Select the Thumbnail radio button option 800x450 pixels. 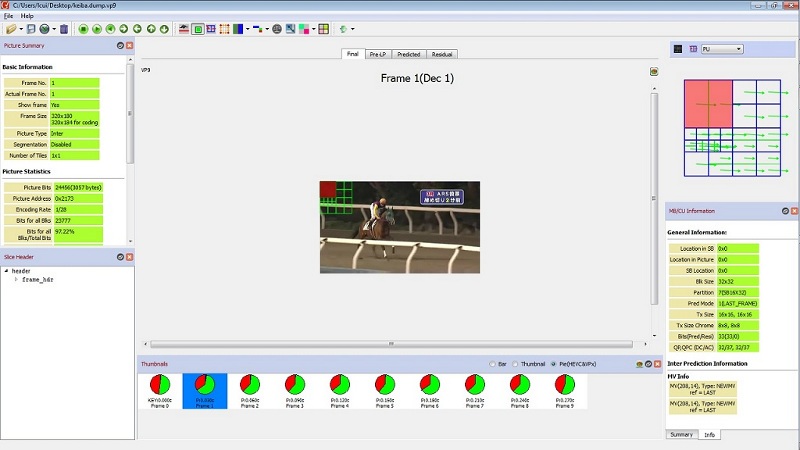click(x=515, y=364)
